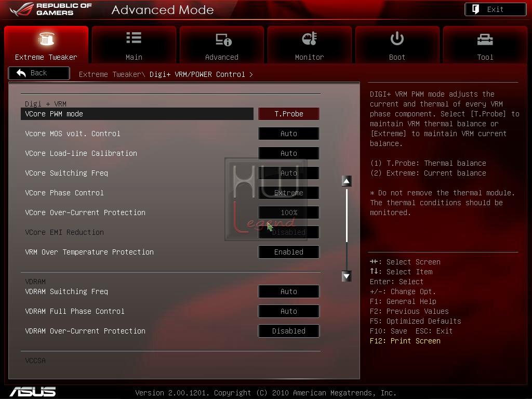Click the VCCSA section heading
This screenshot has width=532, height=399.
pos(35,361)
